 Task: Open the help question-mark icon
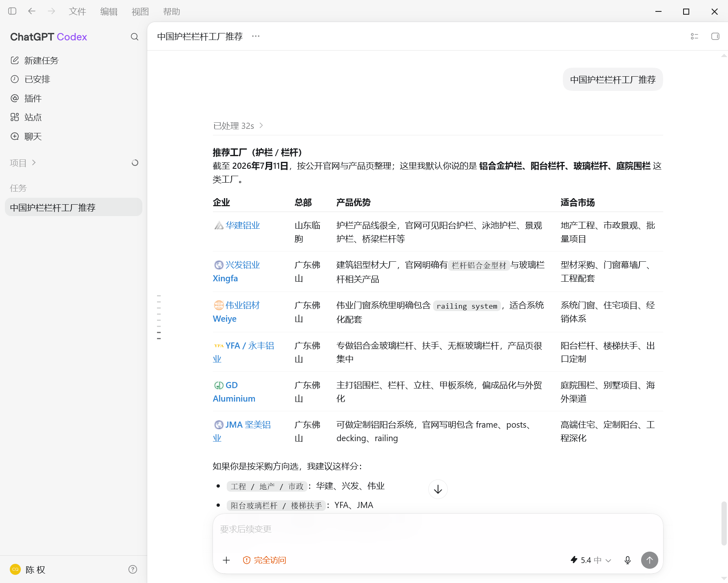[133, 570]
